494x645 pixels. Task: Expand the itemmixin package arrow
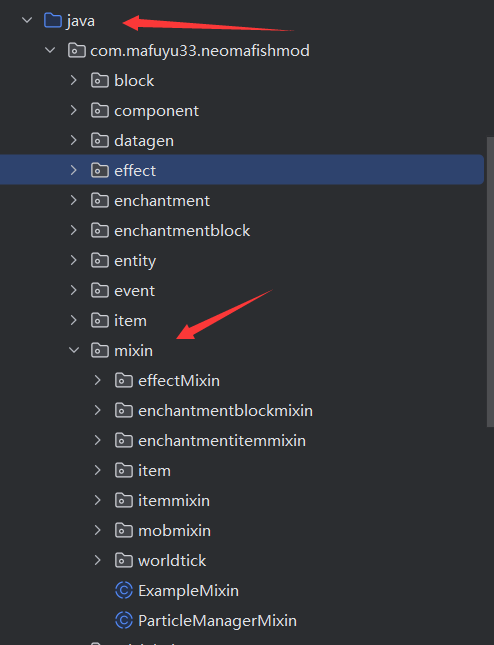(x=97, y=500)
